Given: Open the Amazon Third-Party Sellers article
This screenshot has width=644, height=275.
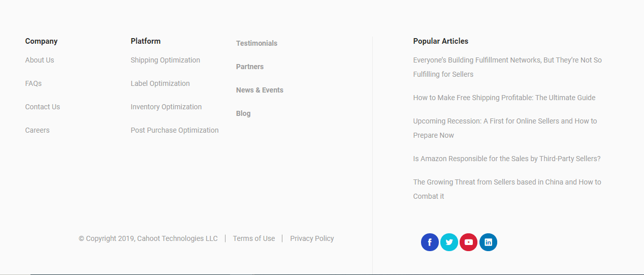Looking at the screenshot, I should (x=506, y=159).
